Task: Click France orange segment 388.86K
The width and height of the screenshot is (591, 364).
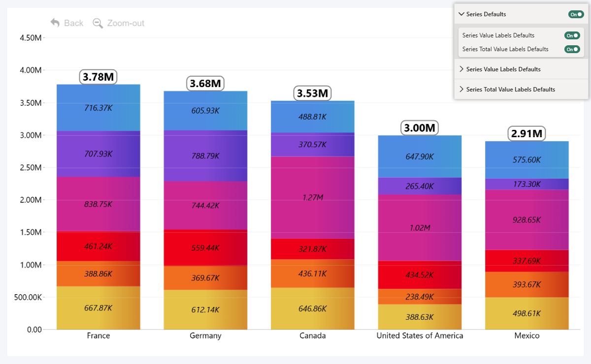Action: 98,274
